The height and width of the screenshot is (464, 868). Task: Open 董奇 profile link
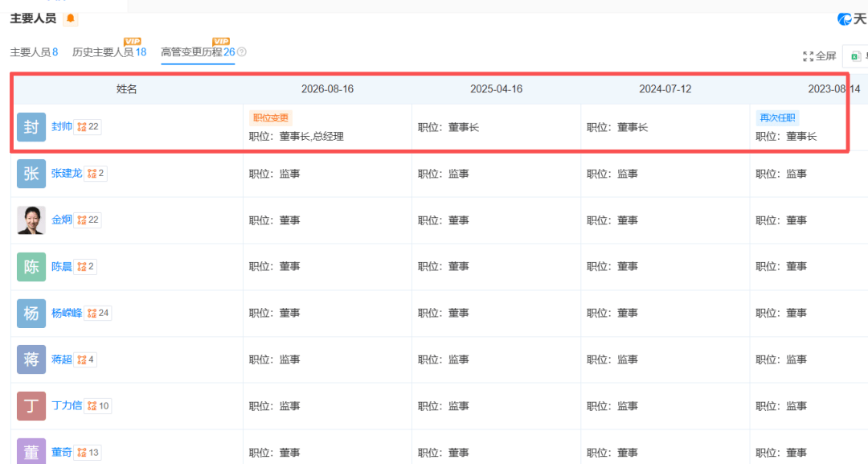(61, 453)
